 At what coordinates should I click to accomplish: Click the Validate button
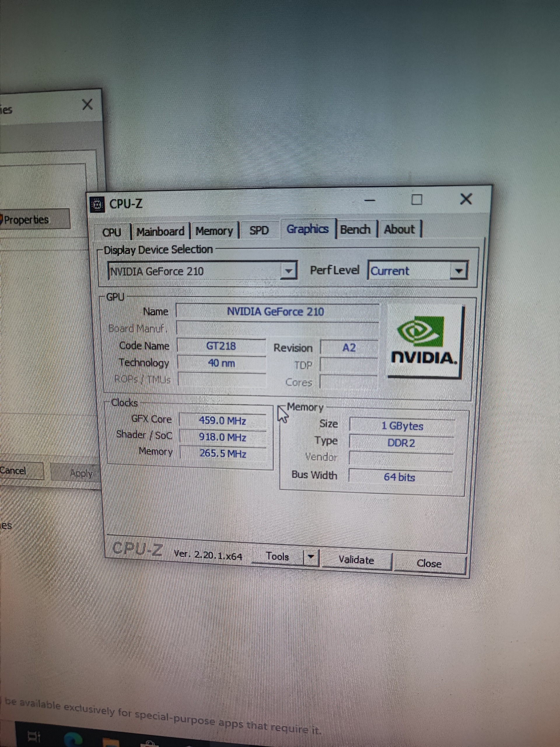coord(356,560)
